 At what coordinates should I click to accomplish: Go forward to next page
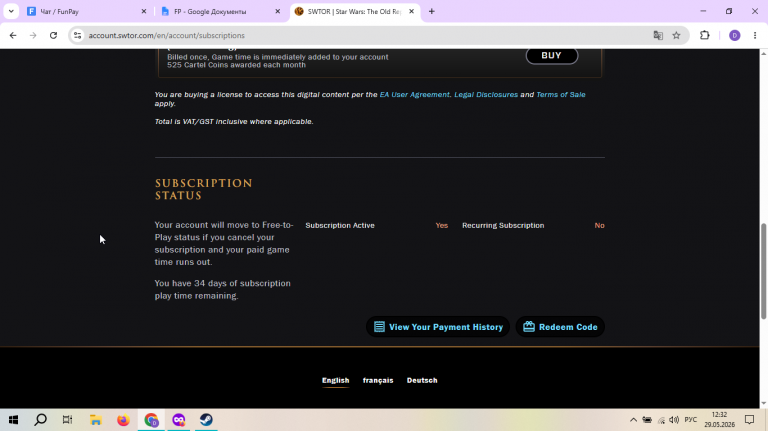pos(33,35)
